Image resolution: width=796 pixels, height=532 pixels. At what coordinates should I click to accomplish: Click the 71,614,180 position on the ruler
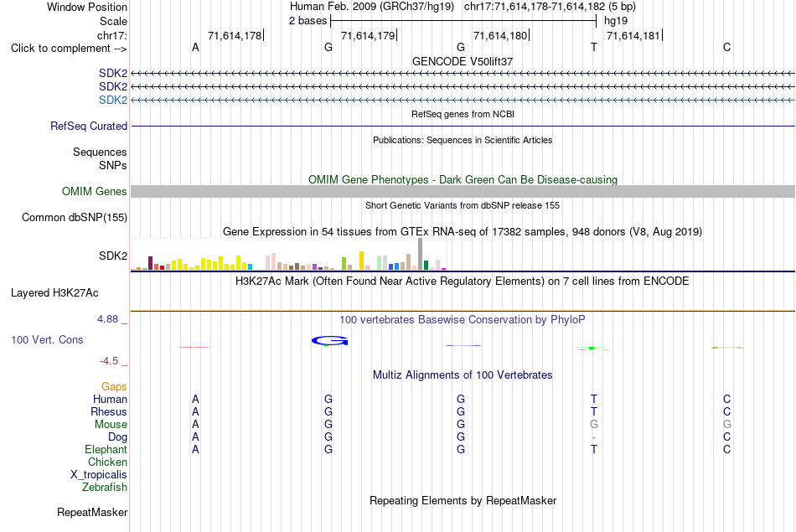pos(500,35)
